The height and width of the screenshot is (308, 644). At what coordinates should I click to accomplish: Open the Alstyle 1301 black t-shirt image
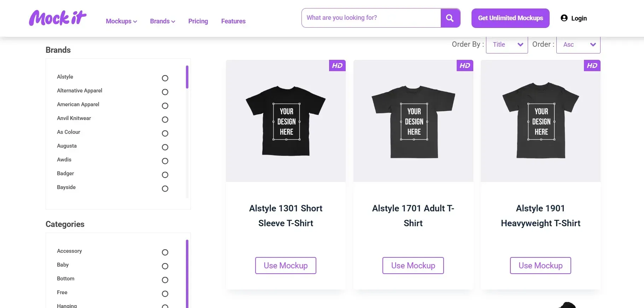[x=286, y=121]
